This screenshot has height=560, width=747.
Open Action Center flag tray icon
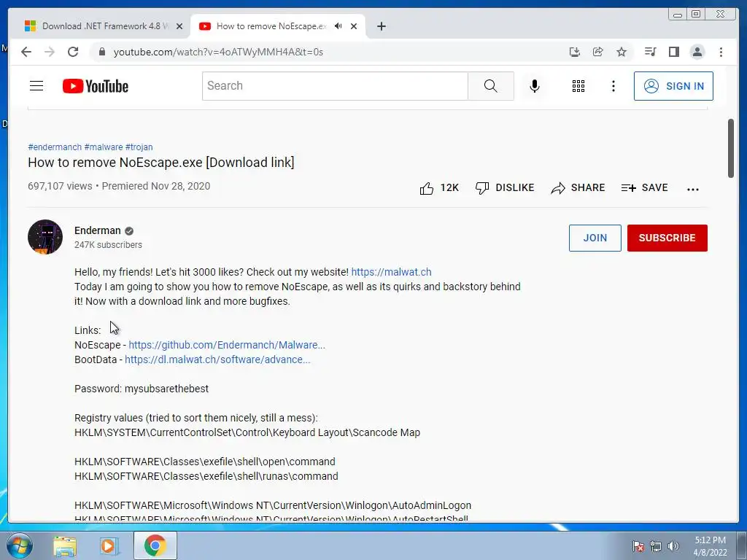click(638, 546)
